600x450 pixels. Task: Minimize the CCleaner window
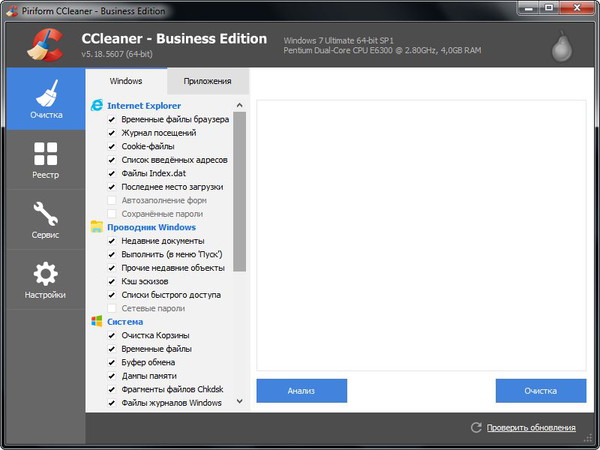coord(529,8)
